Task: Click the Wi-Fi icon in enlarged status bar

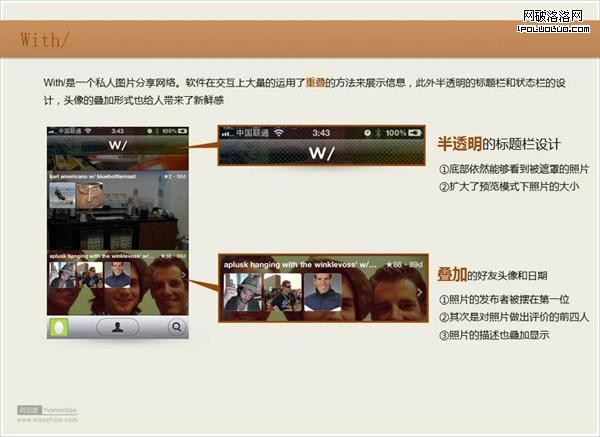Action: 279,131
